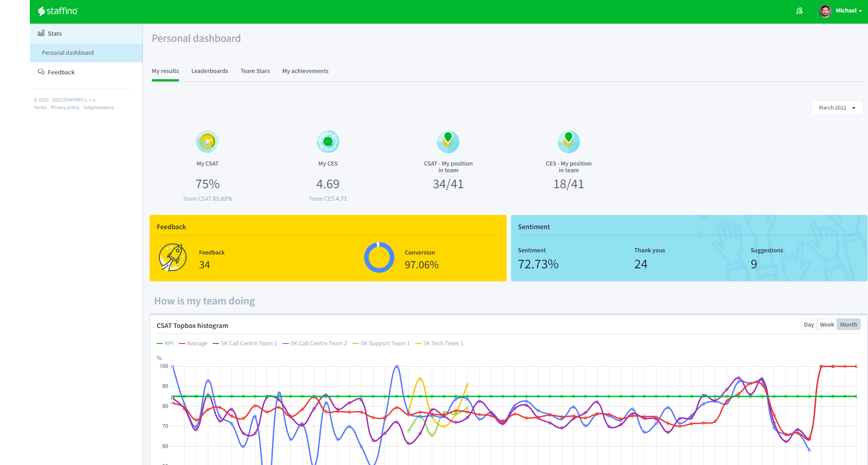The image size is (868, 465).
Task: Set histogram to Day view
Action: click(x=809, y=324)
